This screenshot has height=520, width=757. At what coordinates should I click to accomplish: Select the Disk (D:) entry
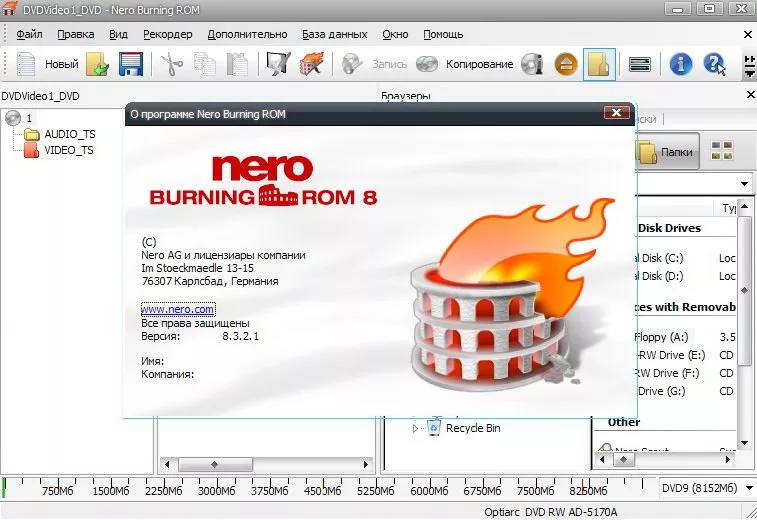[x=661, y=276]
